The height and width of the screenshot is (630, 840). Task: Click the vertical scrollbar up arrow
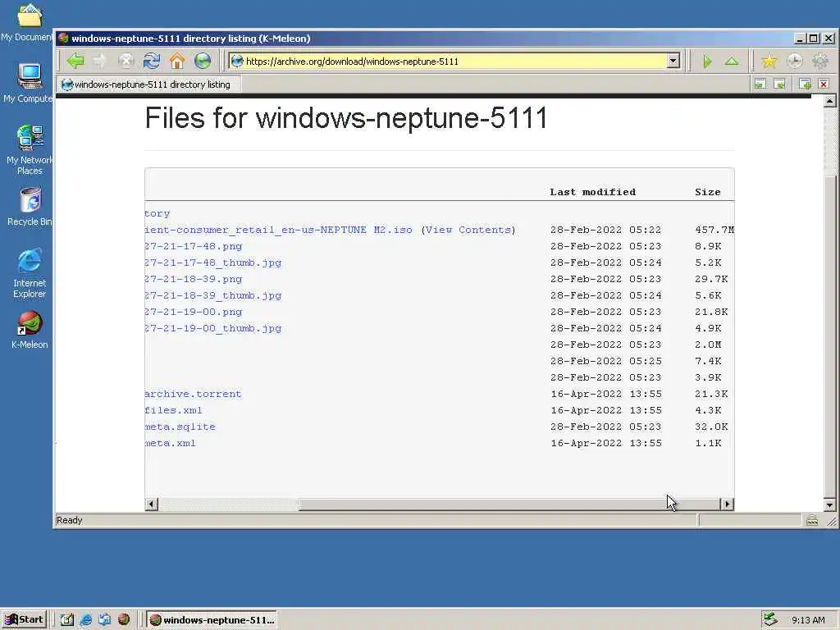pos(830,101)
